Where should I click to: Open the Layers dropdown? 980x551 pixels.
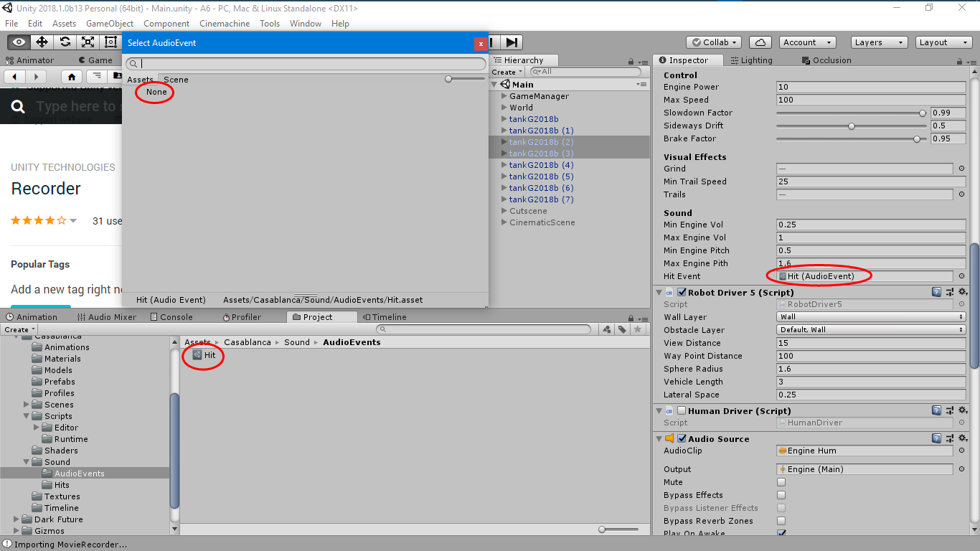click(x=879, y=42)
